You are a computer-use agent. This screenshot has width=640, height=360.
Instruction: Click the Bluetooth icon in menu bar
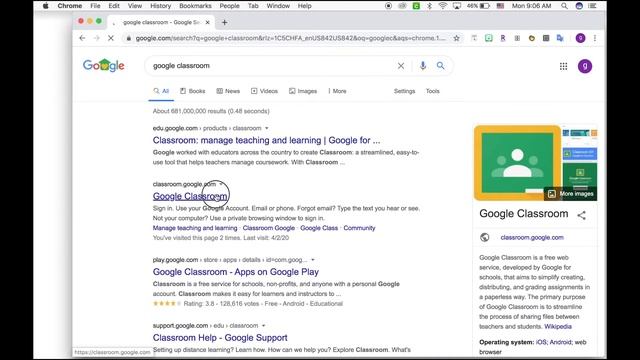(429, 6)
